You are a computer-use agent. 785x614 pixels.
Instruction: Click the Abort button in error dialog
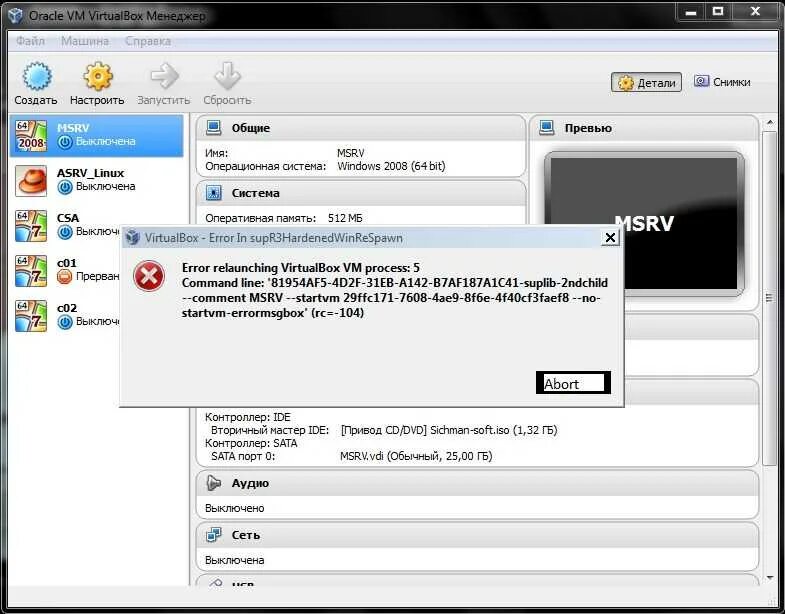point(573,383)
